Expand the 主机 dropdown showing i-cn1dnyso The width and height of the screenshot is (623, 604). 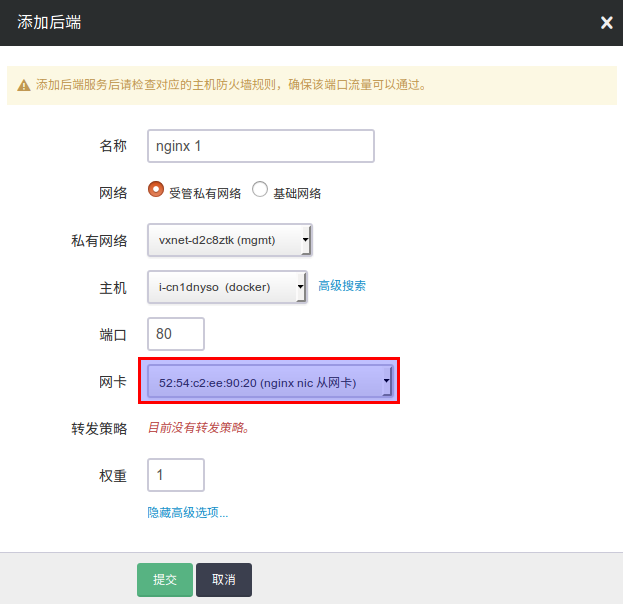[x=228, y=287]
